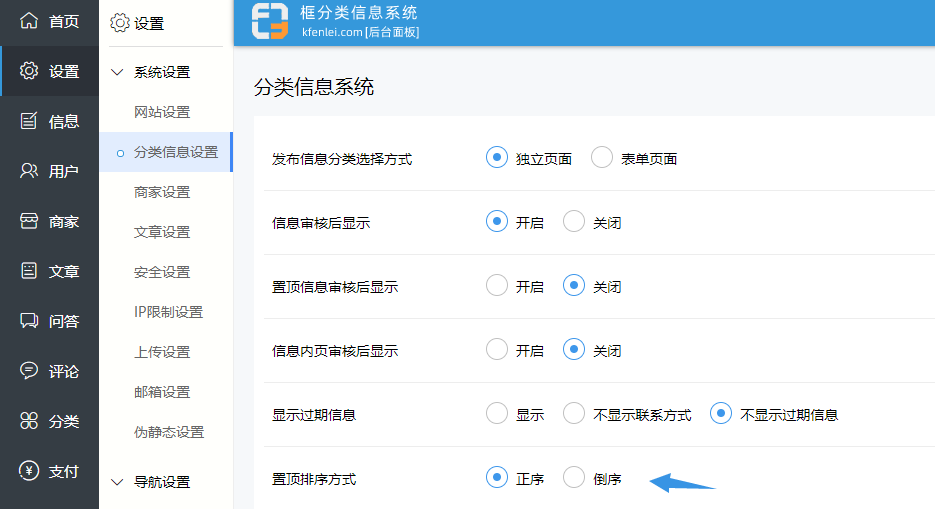Click the 框分类信息系统 logo in header
This screenshot has width=935, height=509.
[x=270, y=22]
